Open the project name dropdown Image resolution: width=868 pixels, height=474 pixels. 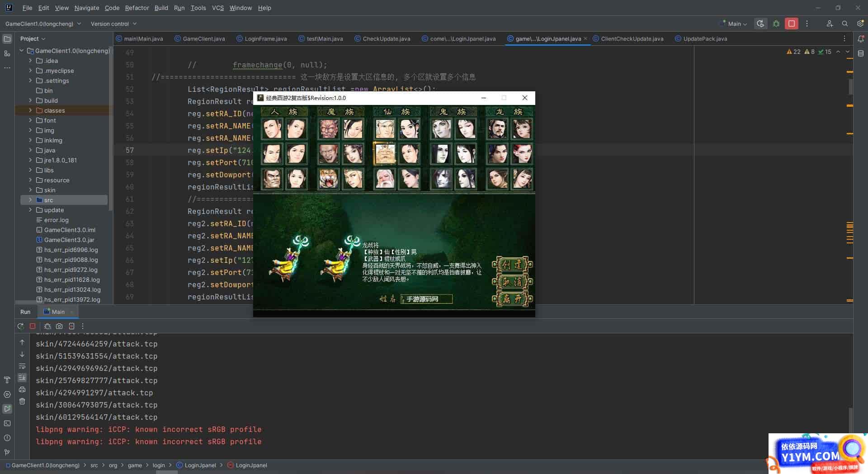(x=43, y=24)
